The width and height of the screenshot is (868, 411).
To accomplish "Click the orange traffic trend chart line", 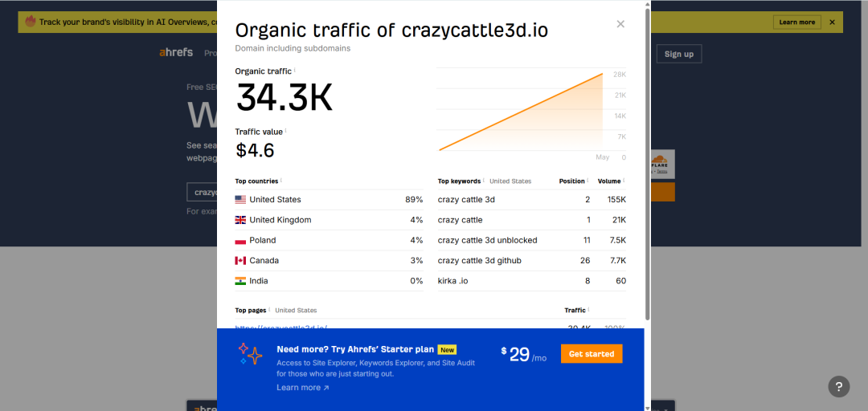I will [x=520, y=112].
